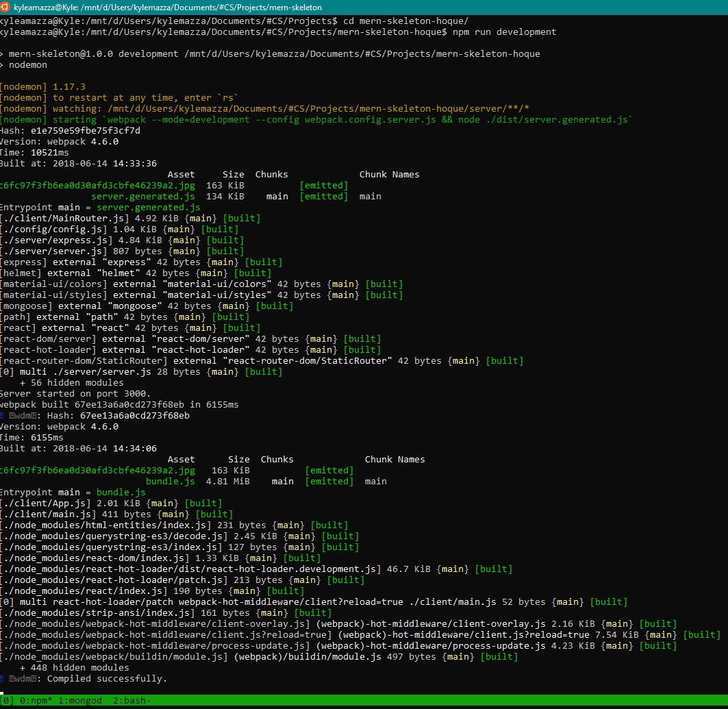Click '[nodemon] 1.17.3' line

pos(42,87)
